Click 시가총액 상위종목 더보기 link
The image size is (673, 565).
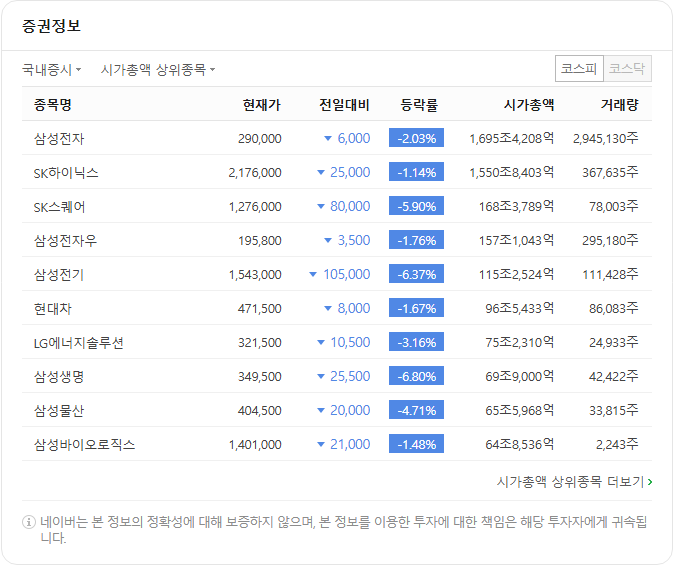click(574, 482)
